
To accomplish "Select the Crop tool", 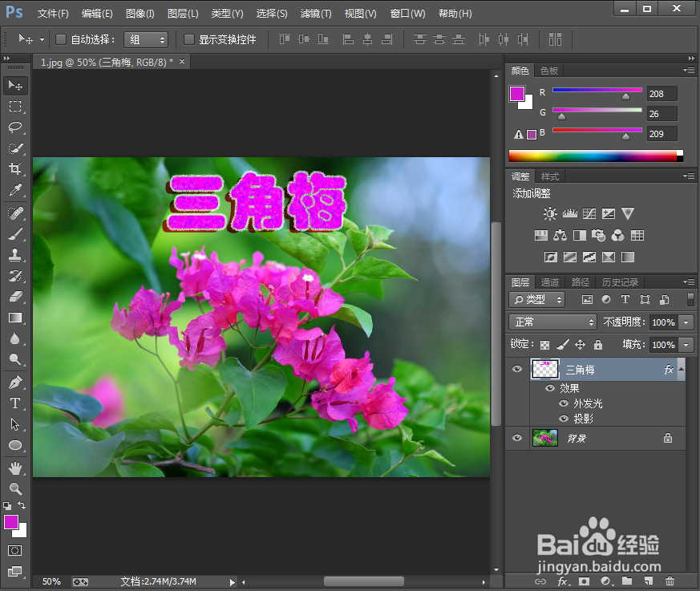I will pyautogui.click(x=15, y=168).
